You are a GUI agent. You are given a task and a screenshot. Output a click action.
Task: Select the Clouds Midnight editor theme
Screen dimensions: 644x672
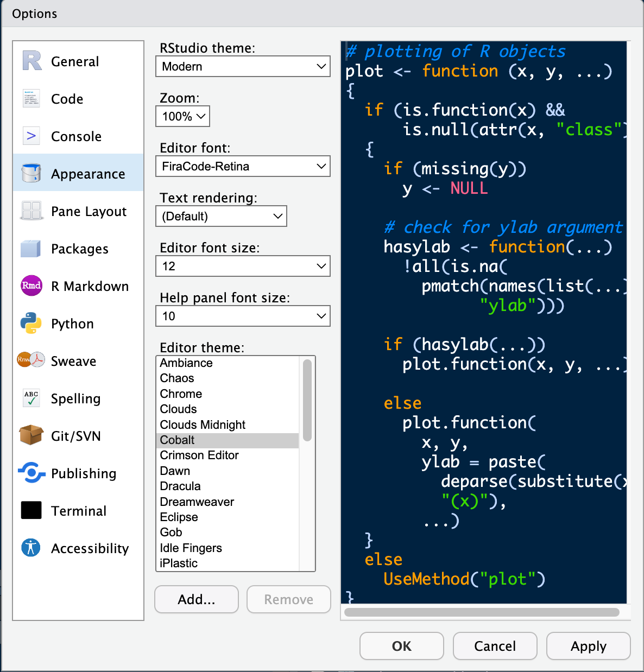coord(228,424)
